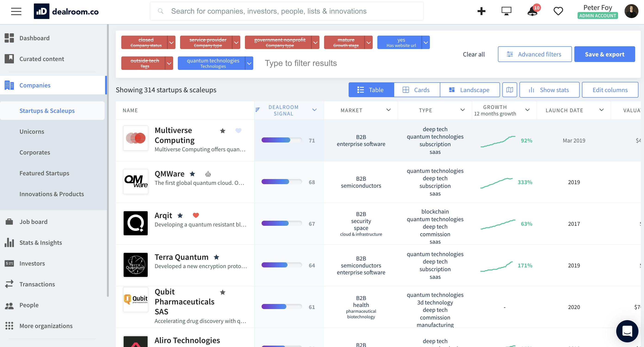
Task: Click Show stats button
Action: (549, 90)
